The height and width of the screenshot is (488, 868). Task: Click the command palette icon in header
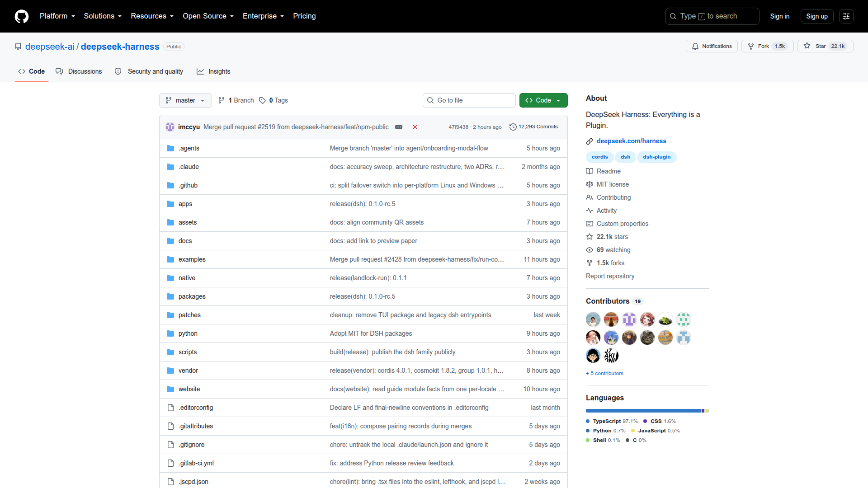click(x=846, y=16)
